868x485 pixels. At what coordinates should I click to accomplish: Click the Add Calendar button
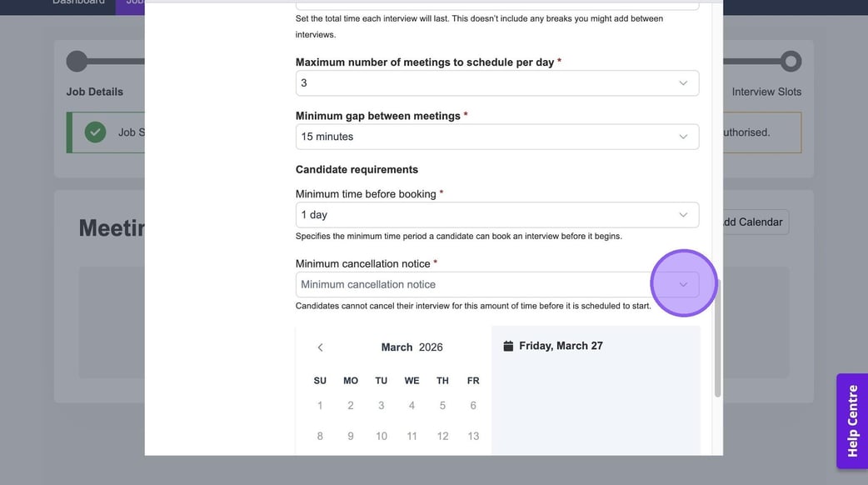click(751, 222)
